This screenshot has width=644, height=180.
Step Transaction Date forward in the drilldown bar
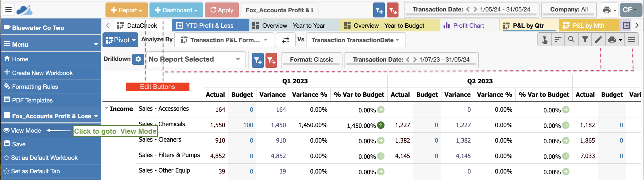click(x=415, y=60)
